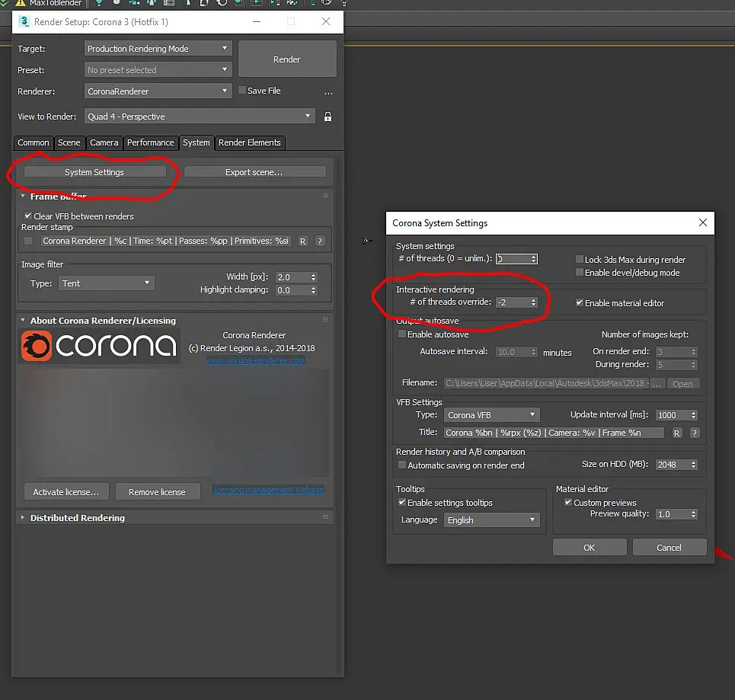Uncheck Clear VFB between renders
The image size is (735, 700).
(x=28, y=216)
